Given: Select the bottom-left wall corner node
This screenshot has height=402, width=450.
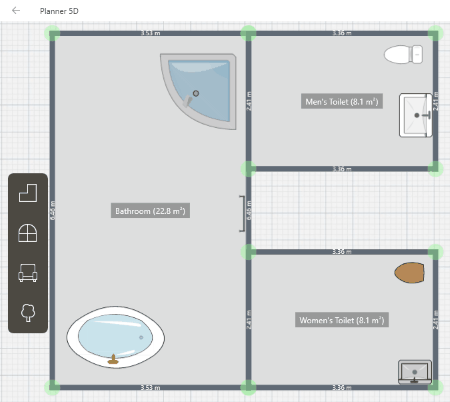Looking at the screenshot, I should click(x=52, y=387).
